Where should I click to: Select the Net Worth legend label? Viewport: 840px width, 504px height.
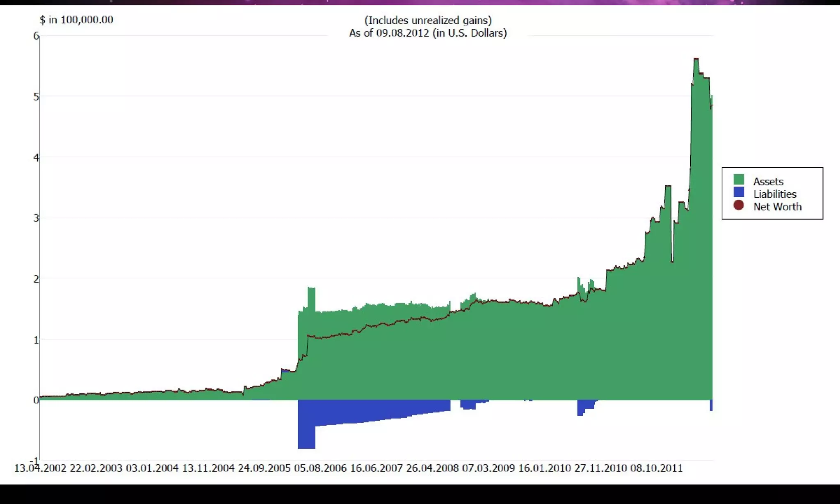click(777, 207)
